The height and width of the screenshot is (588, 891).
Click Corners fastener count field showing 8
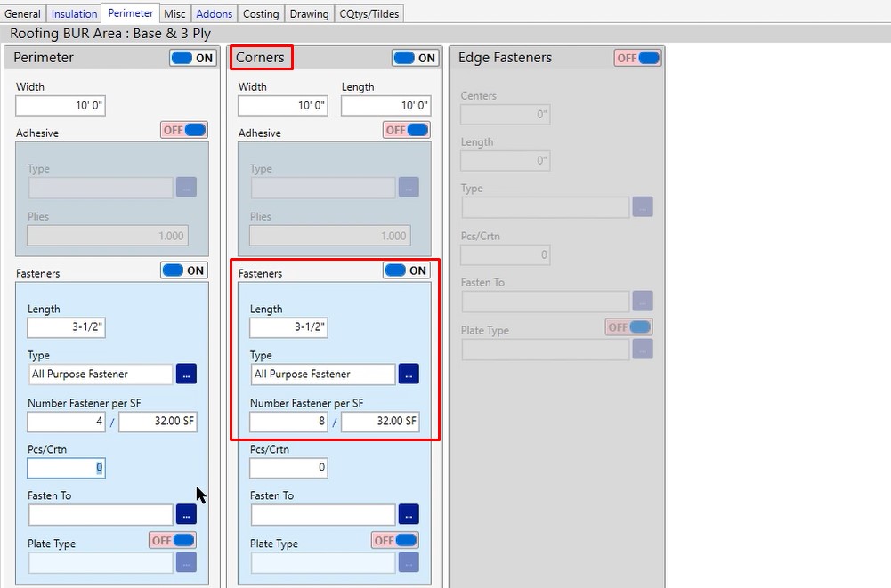pos(288,422)
